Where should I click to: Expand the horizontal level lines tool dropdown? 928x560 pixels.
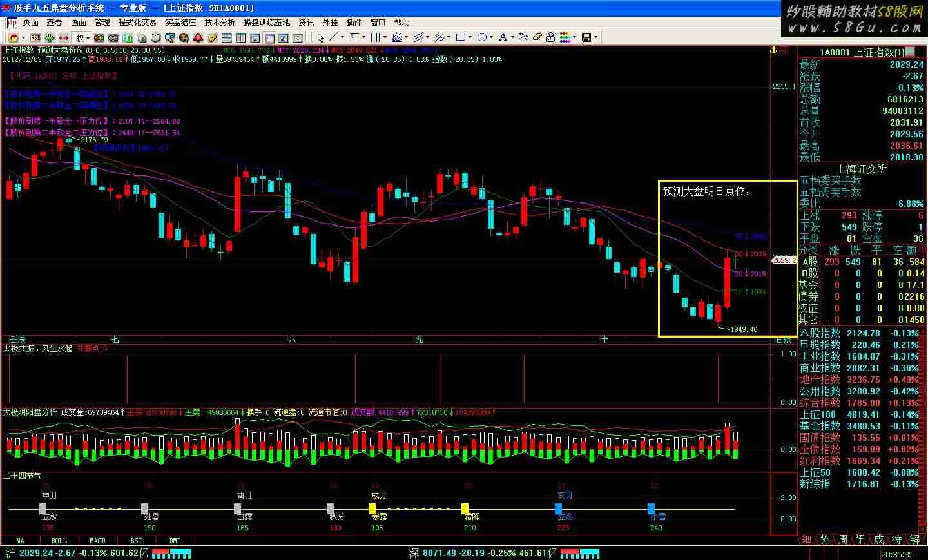click(364, 37)
